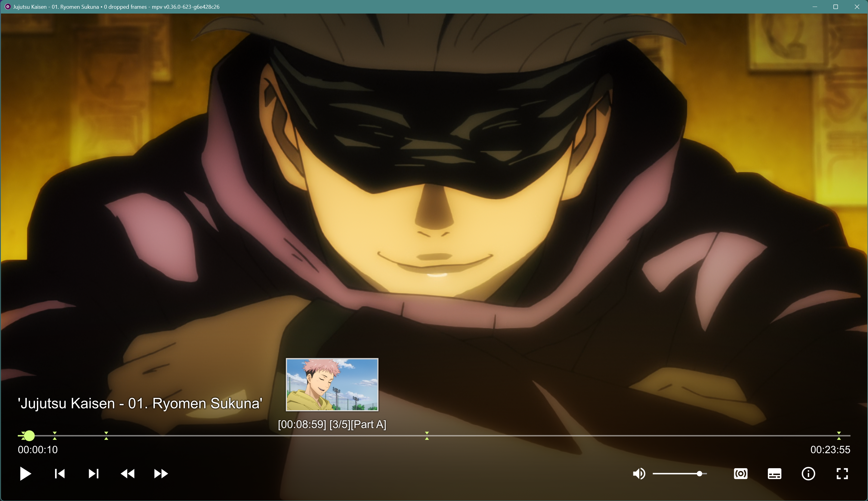Viewport: 868px width, 501px height.
Task: Open the audio track selector icon
Action: (x=740, y=474)
